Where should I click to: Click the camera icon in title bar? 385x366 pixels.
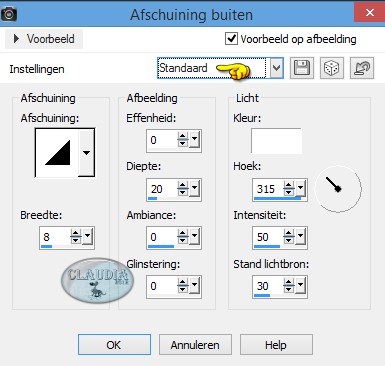9,14
